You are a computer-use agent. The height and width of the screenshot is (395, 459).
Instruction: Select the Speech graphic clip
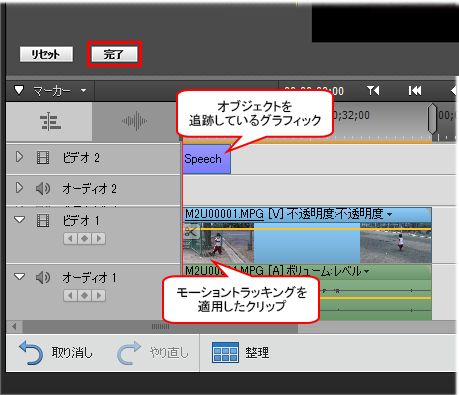(x=207, y=159)
